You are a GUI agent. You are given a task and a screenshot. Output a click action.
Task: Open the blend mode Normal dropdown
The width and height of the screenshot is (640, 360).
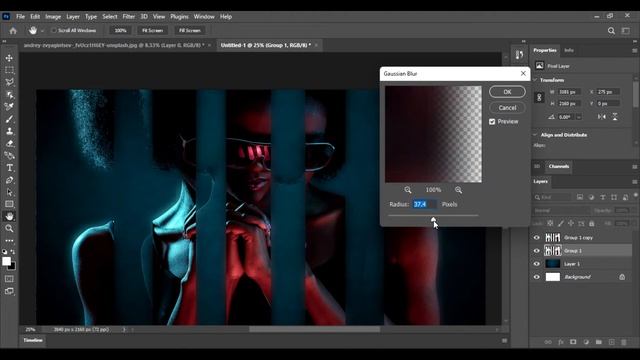(x=561, y=211)
